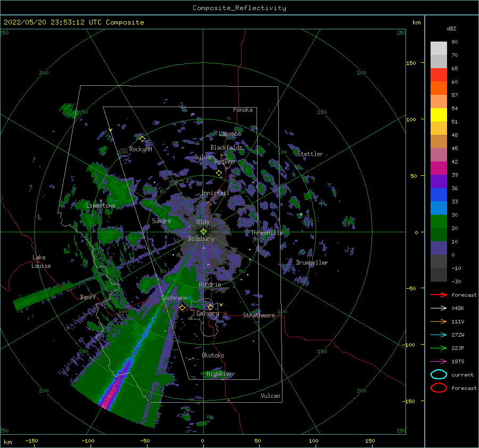Select the red forecast ellipse icon
479x448 pixels.
coord(439,388)
